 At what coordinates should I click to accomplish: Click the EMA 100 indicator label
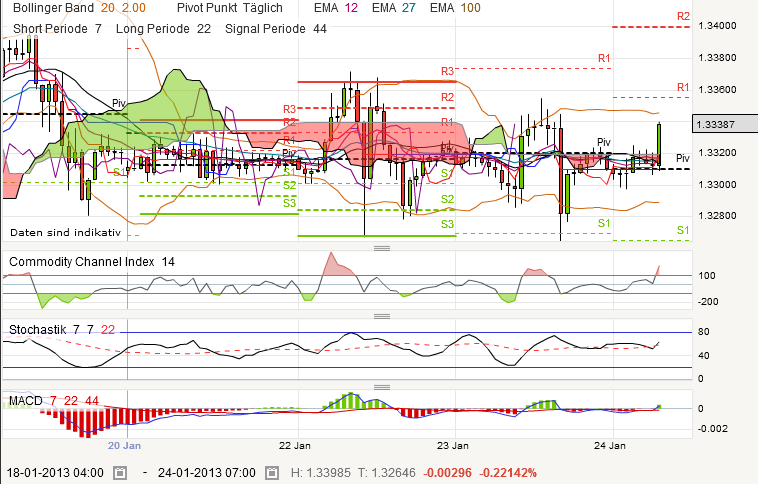[455, 8]
